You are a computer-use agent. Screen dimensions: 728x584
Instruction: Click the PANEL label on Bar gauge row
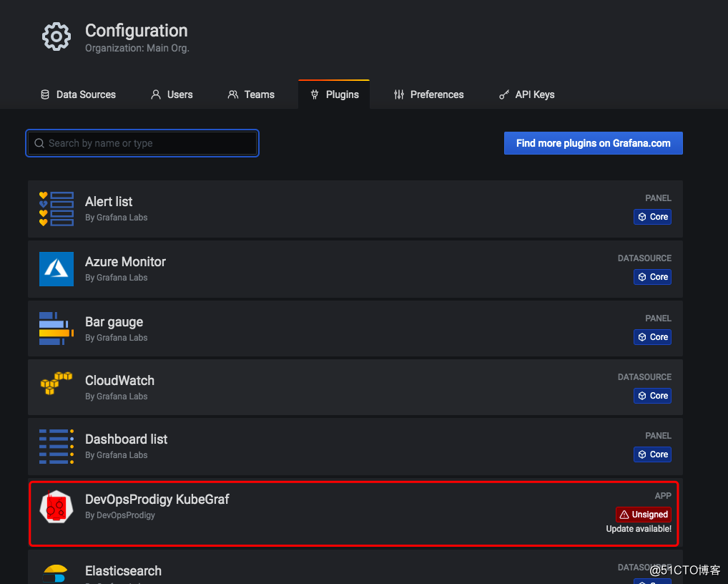[658, 318]
